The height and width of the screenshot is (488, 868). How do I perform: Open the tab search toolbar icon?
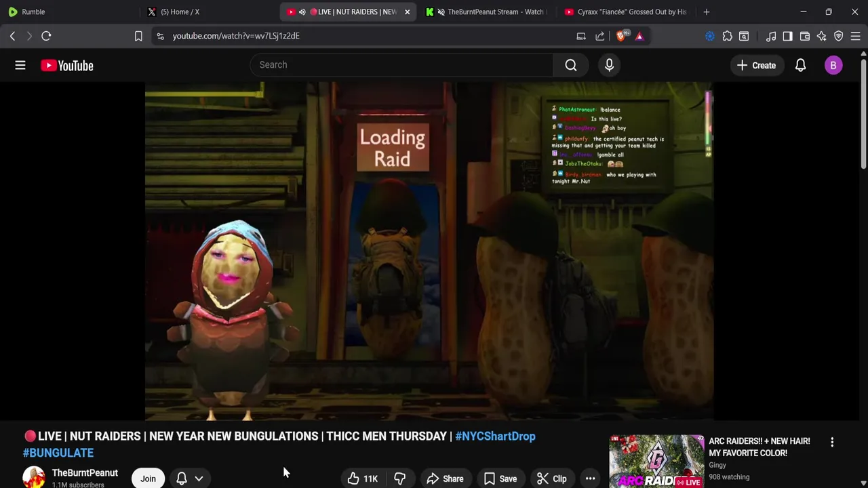(744, 36)
